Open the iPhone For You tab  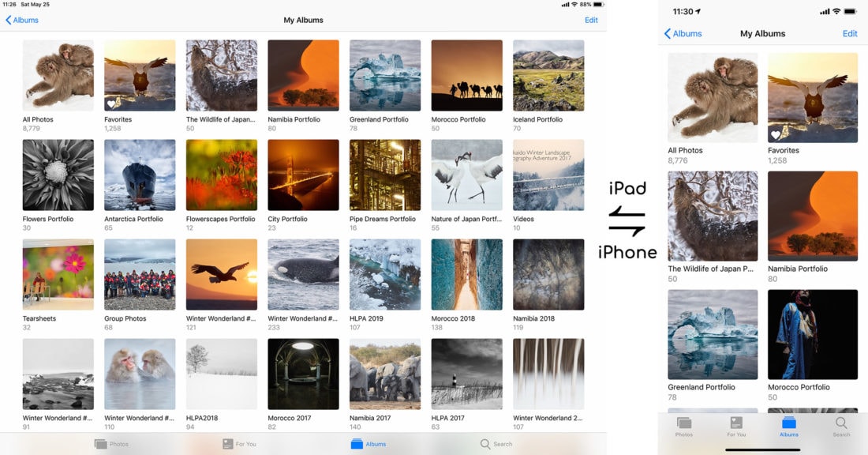(736, 423)
